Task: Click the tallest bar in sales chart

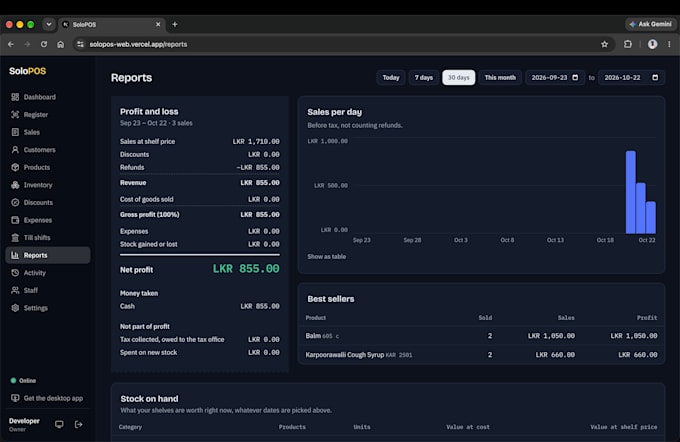Action: coord(631,192)
